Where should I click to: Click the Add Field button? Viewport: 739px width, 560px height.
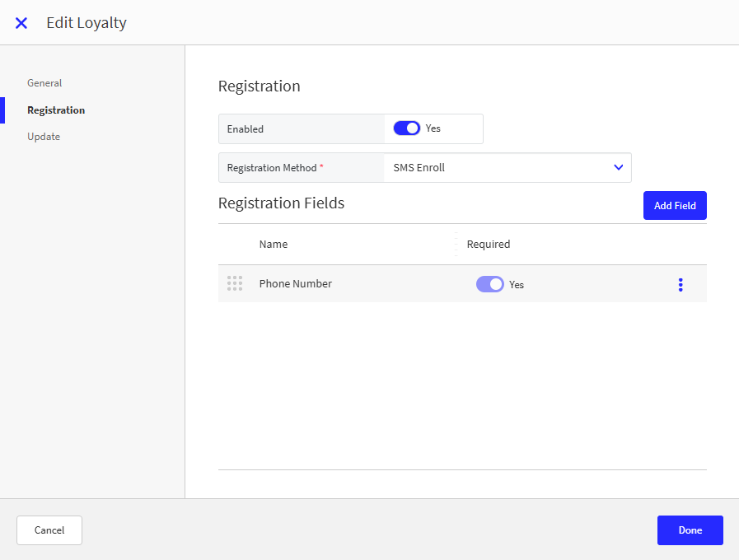click(x=674, y=205)
